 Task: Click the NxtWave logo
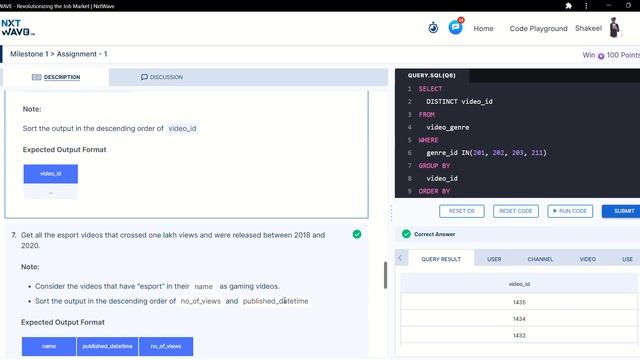18,28
